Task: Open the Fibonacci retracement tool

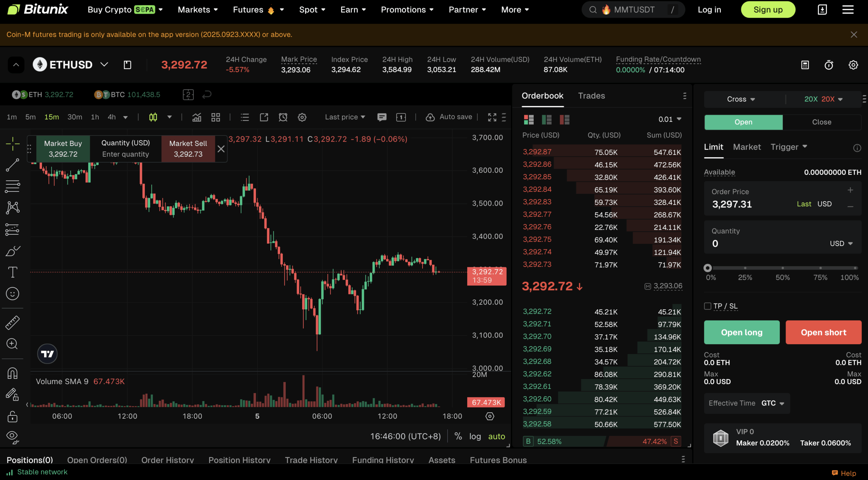Action: pyautogui.click(x=13, y=186)
